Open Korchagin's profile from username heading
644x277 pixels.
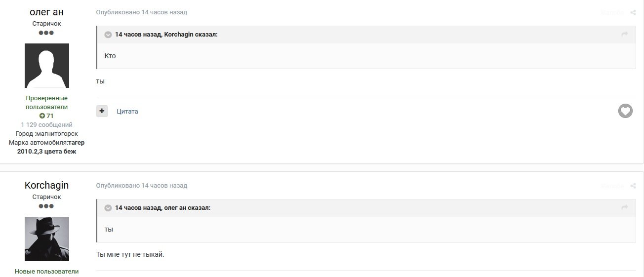[x=46, y=185]
